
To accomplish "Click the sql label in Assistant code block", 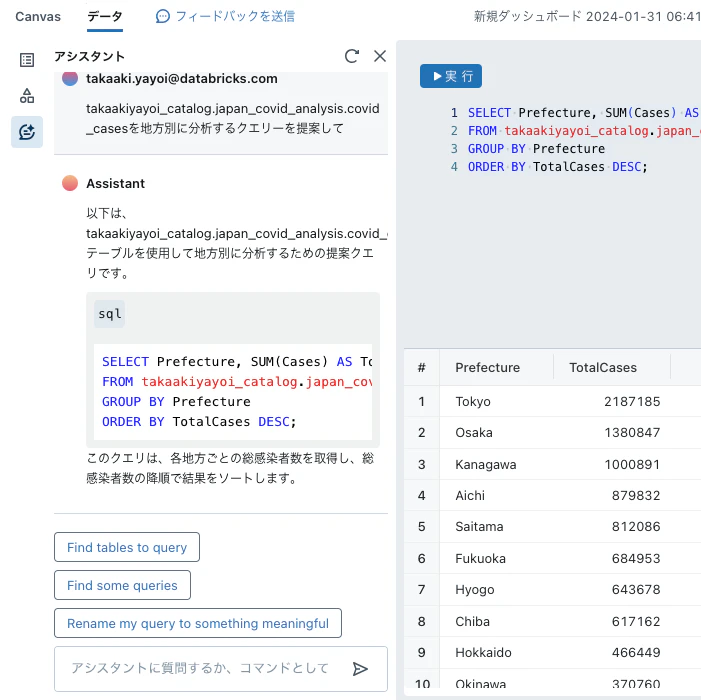I will click(x=110, y=314).
